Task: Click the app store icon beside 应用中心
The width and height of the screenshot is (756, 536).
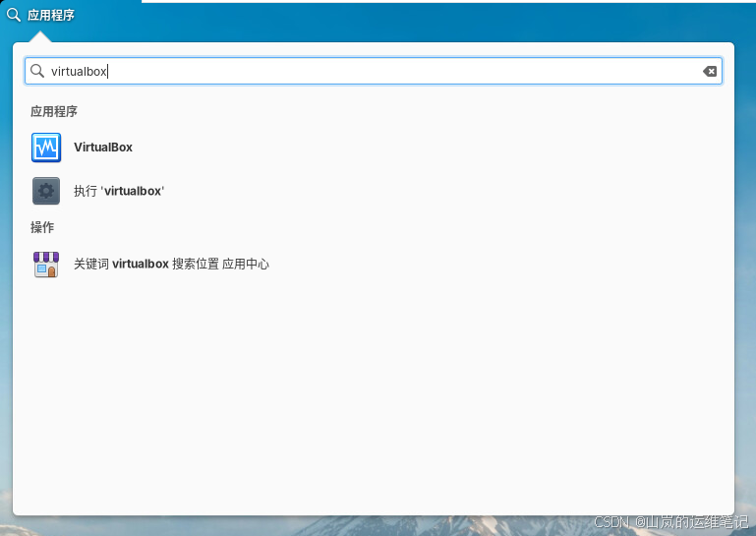Action: [46, 264]
